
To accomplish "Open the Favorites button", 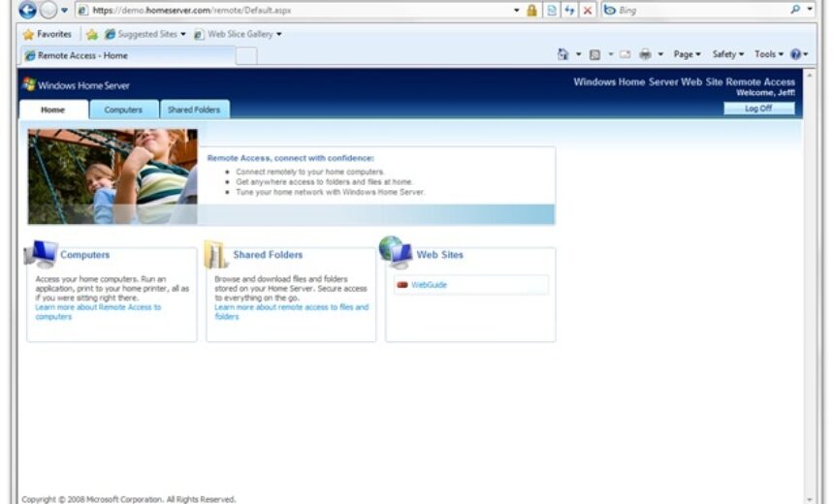I will (x=47, y=34).
